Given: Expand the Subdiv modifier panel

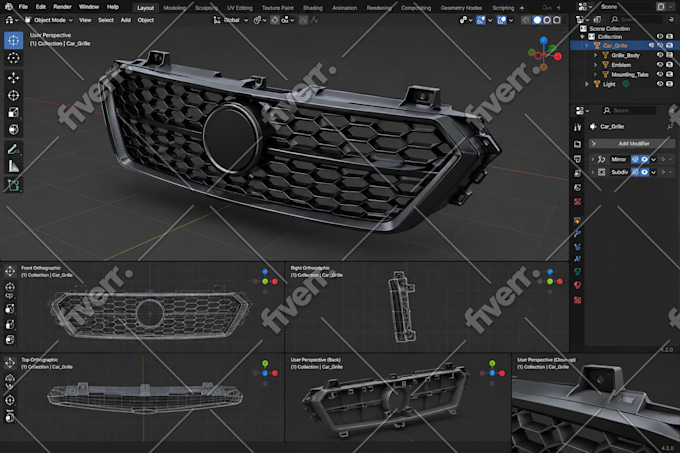Looking at the screenshot, I should [x=593, y=172].
